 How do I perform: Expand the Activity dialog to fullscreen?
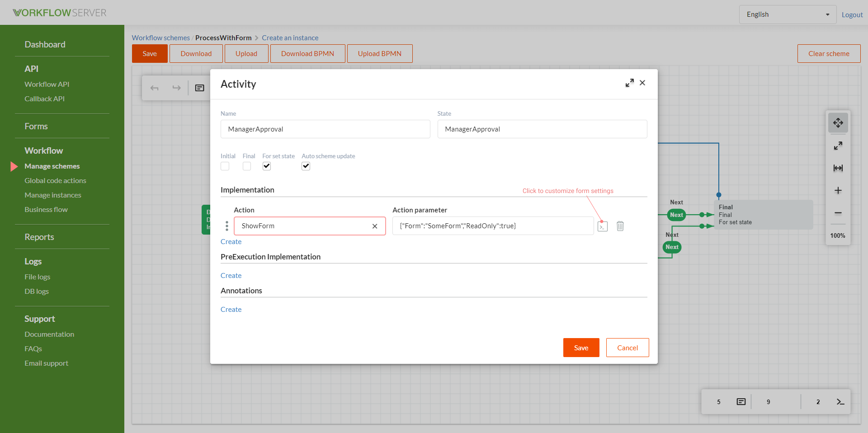click(629, 83)
